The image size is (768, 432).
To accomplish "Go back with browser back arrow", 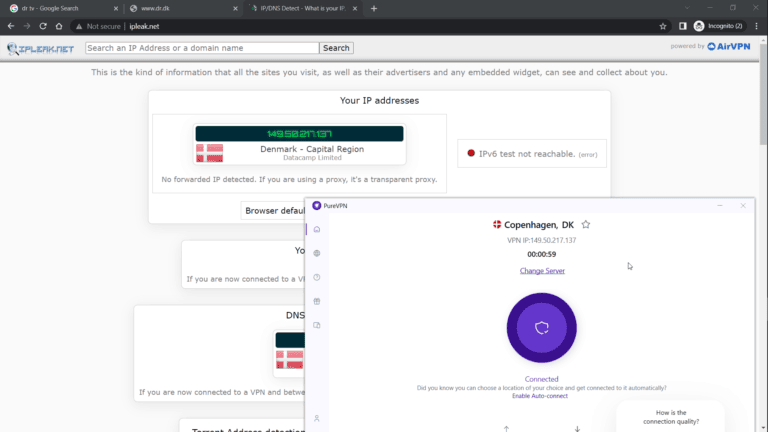I will 11,26.
